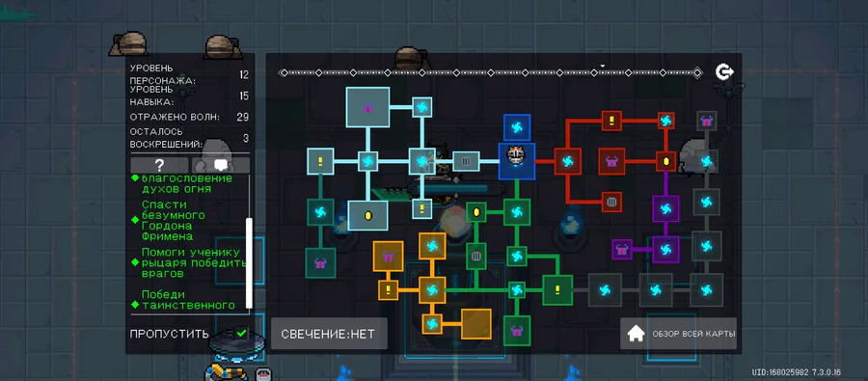The width and height of the screenshot is (868, 381).
Task: Select the purple chest room
Action: pyautogui.click(x=622, y=249)
